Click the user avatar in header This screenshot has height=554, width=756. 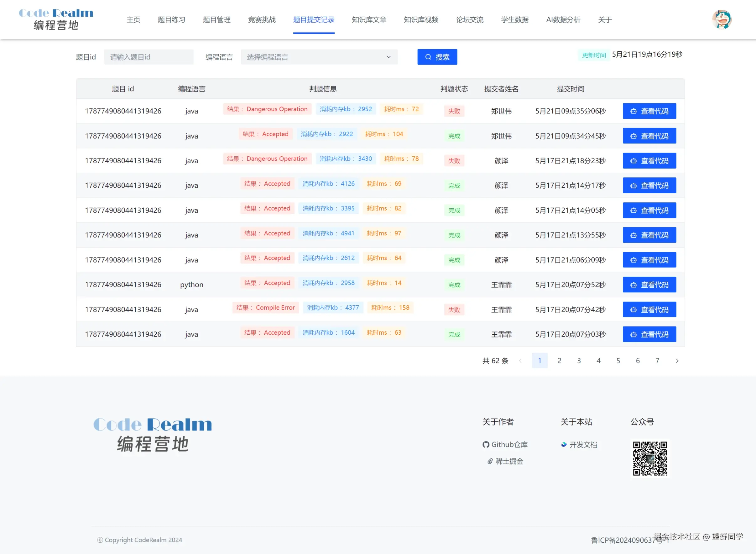click(722, 19)
